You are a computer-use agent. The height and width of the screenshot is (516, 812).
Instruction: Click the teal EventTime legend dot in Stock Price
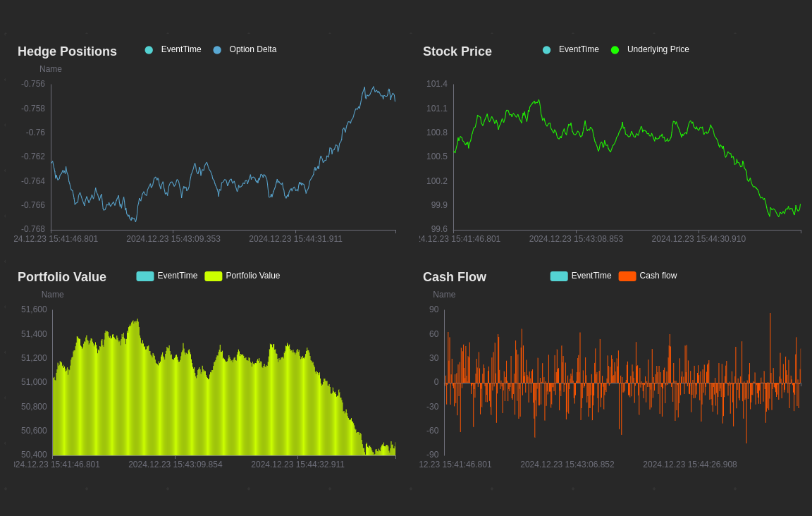(x=546, y=50)
